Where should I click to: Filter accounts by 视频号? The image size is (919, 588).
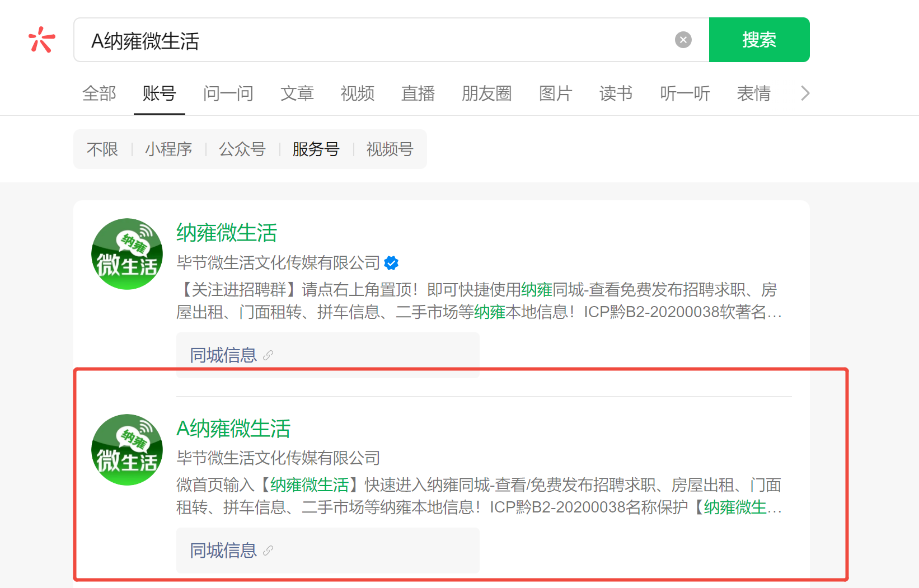[x=390, y=149]
